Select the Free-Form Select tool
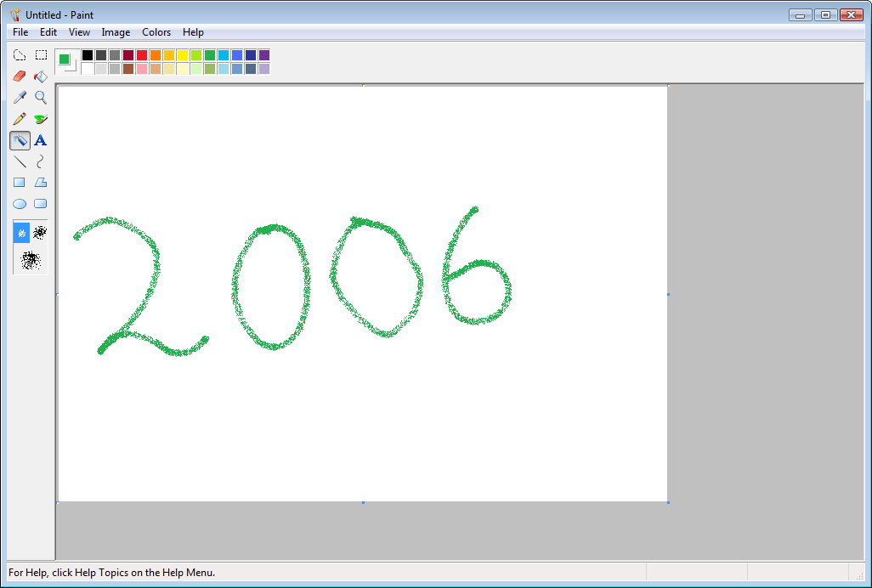 coord(20,54)
